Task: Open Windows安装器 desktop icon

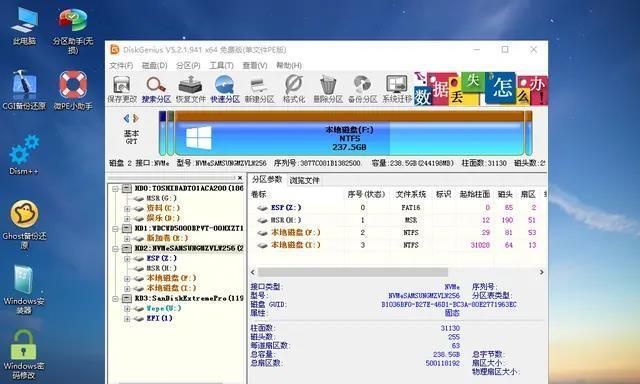Action: 24,289
